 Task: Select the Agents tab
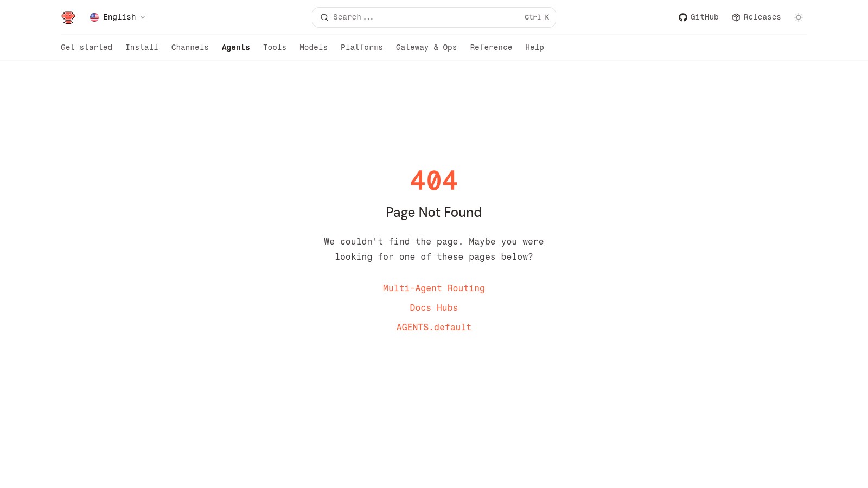[x=236, y=47]
